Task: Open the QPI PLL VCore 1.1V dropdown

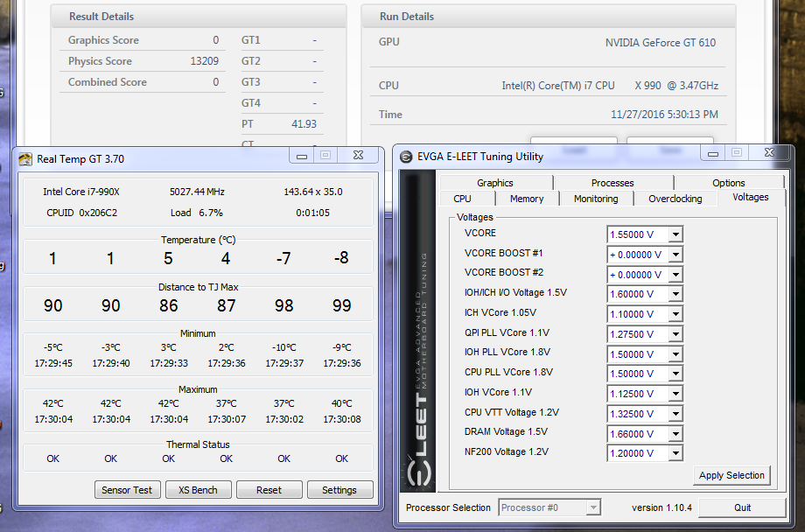Action: 675,334
